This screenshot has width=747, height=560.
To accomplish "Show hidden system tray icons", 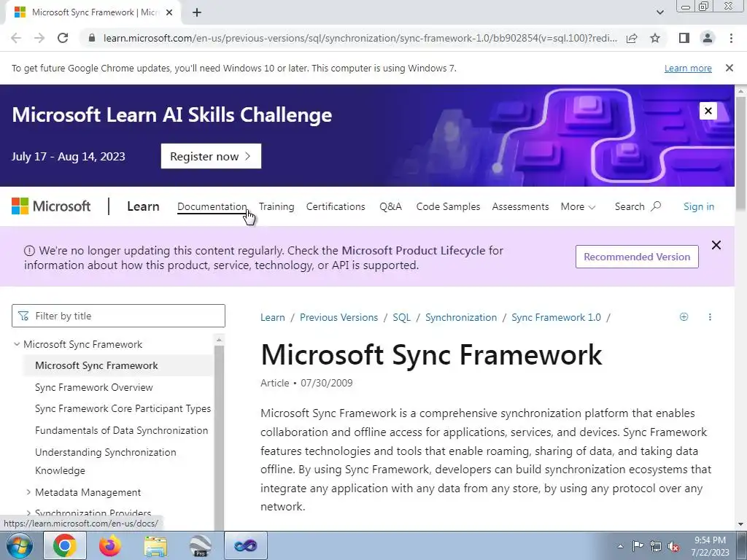I will coord(620,546).
